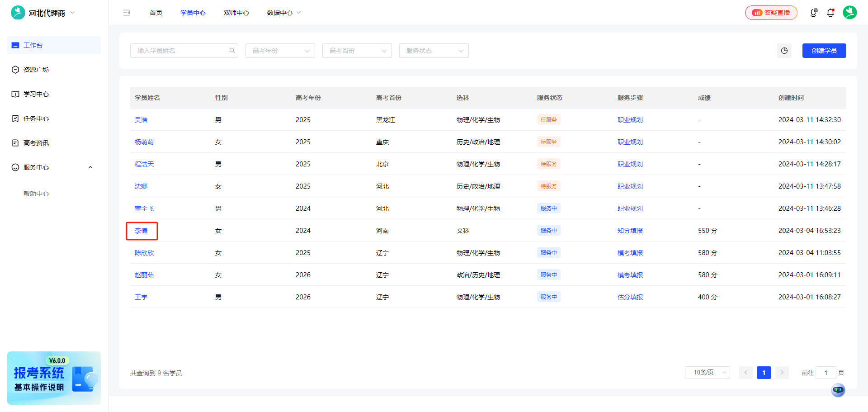Open the user avatar in top right

pos(849,13)
